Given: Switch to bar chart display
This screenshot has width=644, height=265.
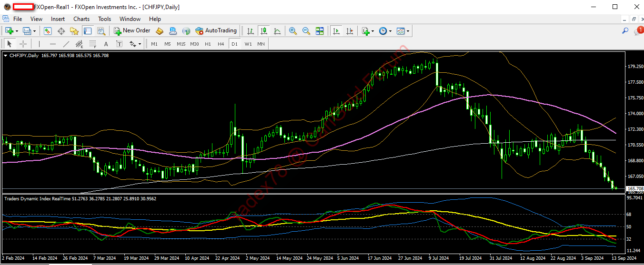Looking at the screenshot, I should 250,31.
